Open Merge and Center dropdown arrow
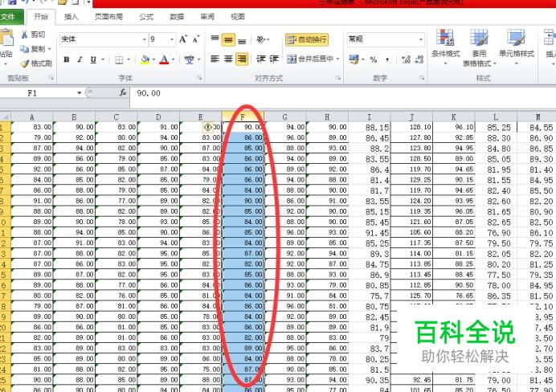Viewport: 556px width, 392px height. 338,59
